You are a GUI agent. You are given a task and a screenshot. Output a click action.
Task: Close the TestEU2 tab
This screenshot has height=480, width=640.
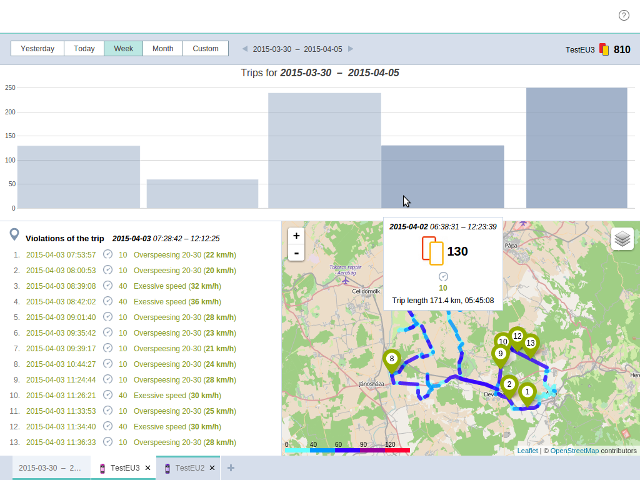(212, 468)
